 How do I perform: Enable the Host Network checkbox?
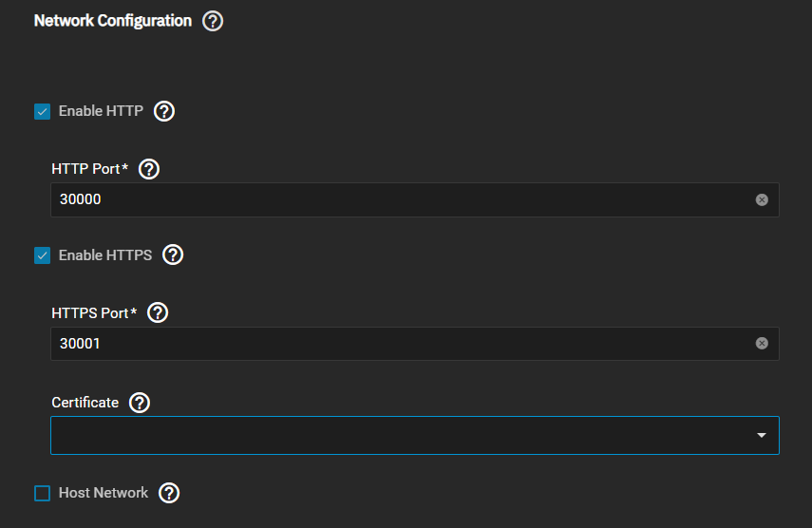[42, 494]
